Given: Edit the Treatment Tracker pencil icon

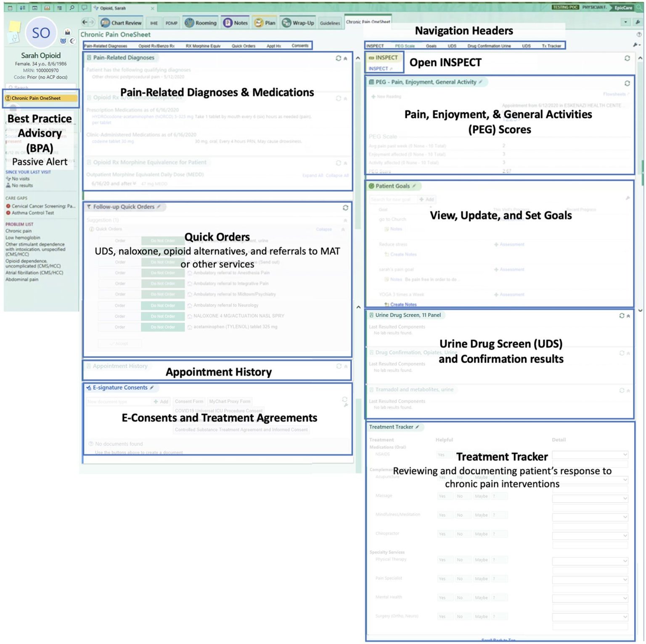Looking at the screenshot, I should coord(417,427).
